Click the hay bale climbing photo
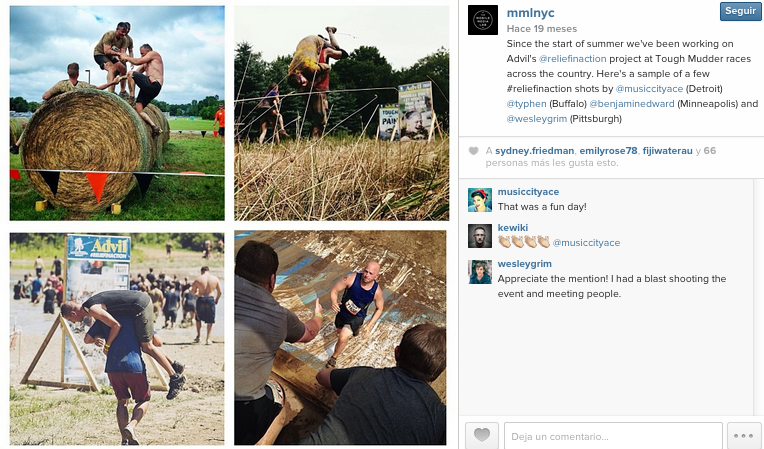The image size is (764, 449). [x=117, y=113]
